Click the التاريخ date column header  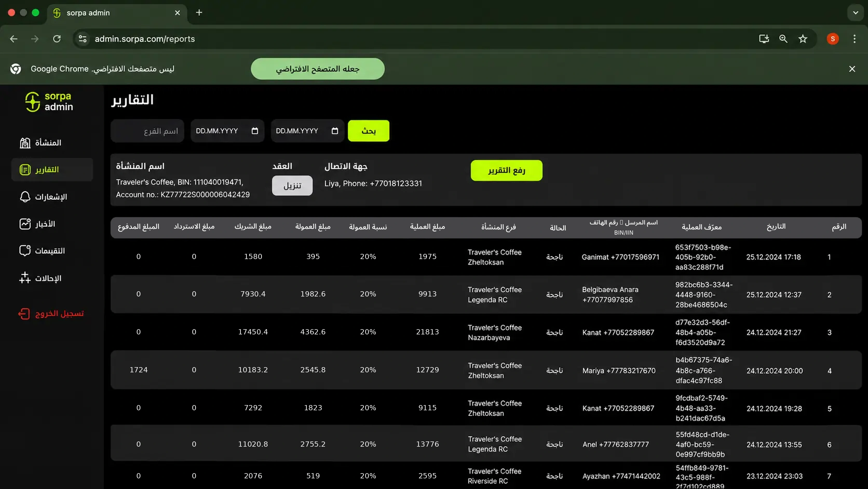776,227
